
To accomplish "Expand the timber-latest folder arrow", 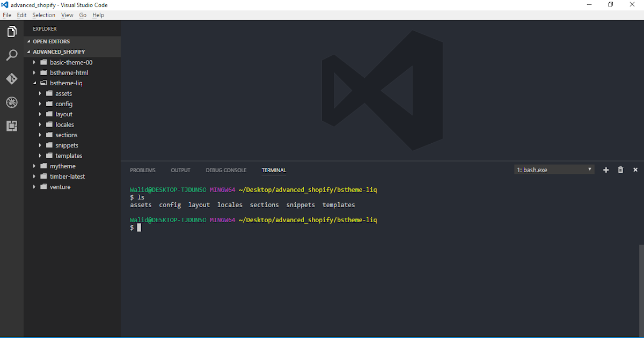I will (x=34, y=177).
